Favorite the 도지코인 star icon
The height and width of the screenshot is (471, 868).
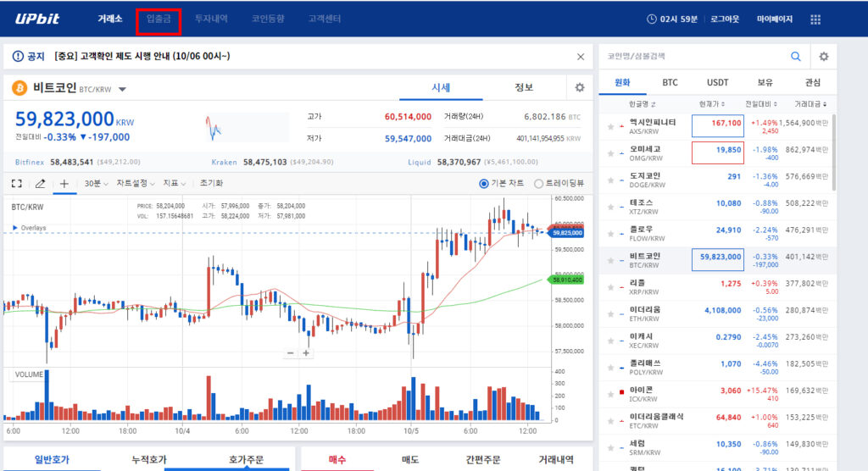(610, 180)
